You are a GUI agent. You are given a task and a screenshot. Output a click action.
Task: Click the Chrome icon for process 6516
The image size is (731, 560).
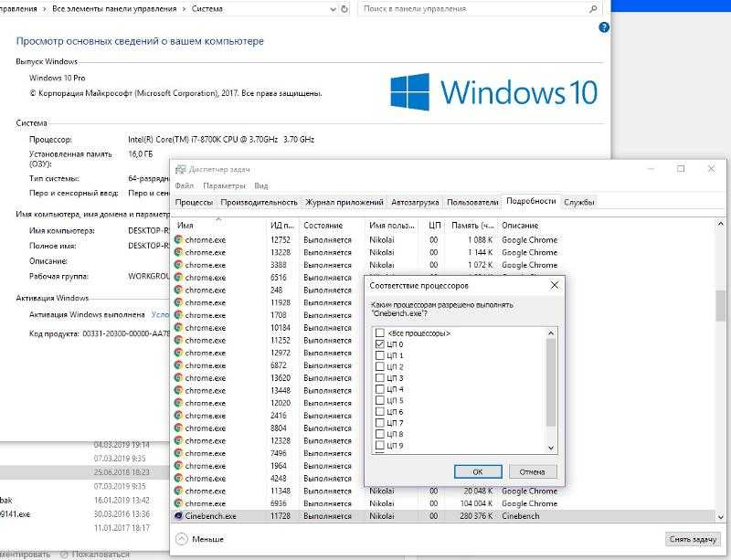[x=178, y=278]
